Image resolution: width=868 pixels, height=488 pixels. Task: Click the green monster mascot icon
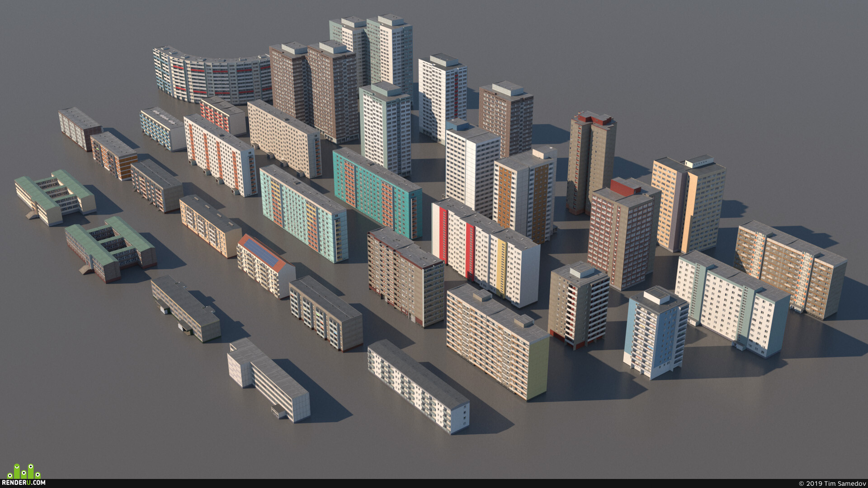click(24, 471)
